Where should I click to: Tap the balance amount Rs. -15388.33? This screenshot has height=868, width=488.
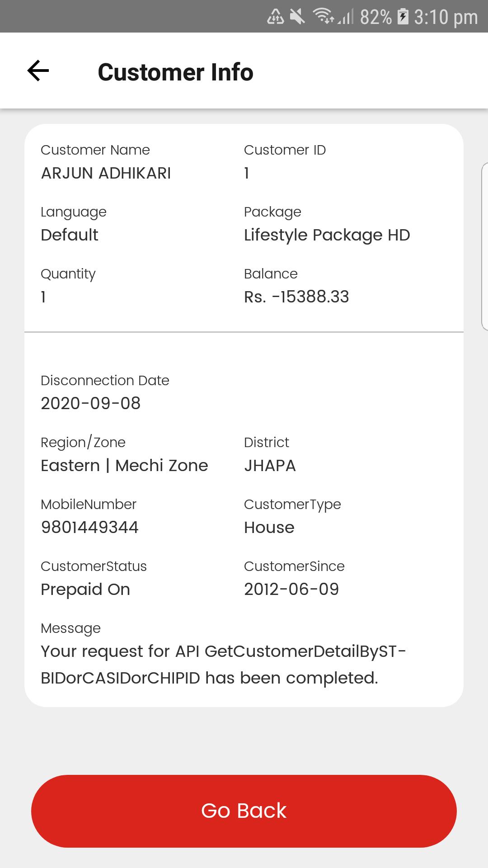(296, 297)
